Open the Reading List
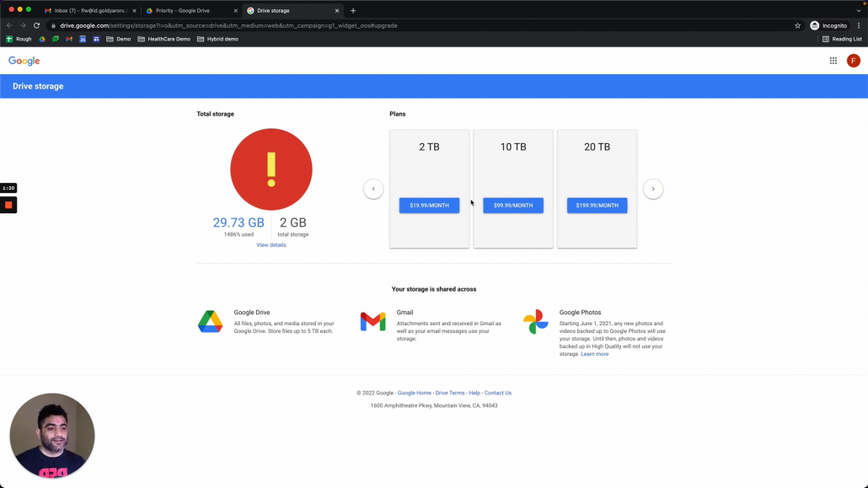The height and width of the screenshot is (488, 868). pyautogui.click(x=842, y=40)
